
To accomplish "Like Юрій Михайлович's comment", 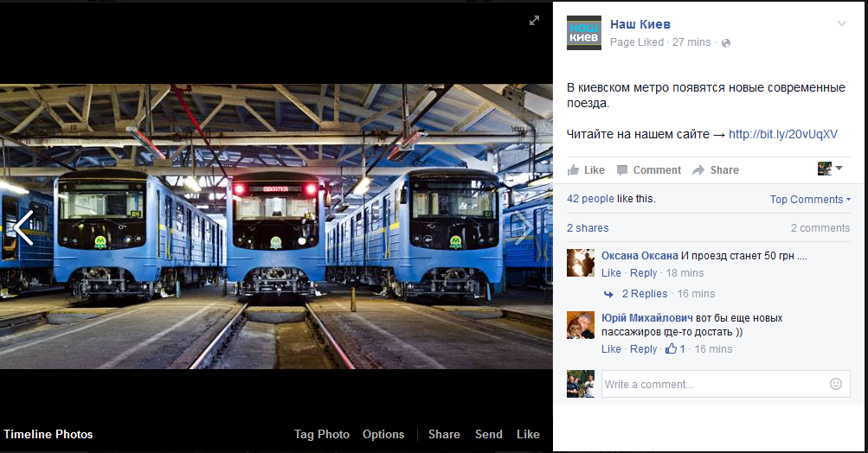I will point(611,349).
